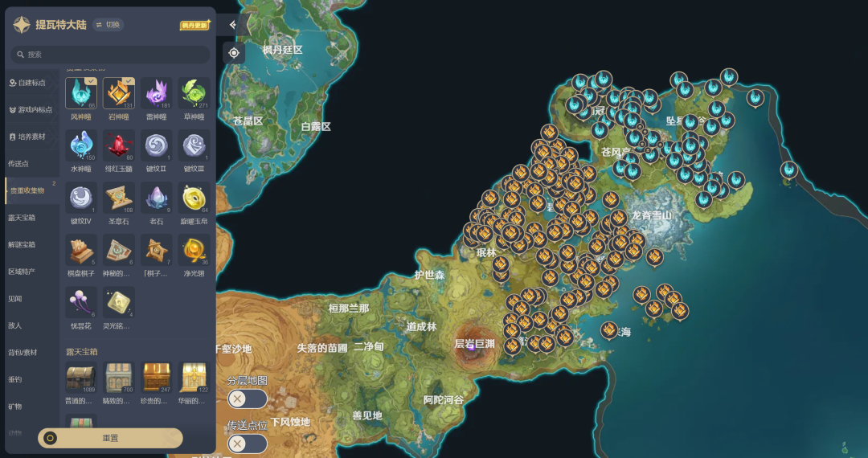
Task: Select the 绯红玉髓 Crimson Agate icon
Action: (x=118, y=145)
